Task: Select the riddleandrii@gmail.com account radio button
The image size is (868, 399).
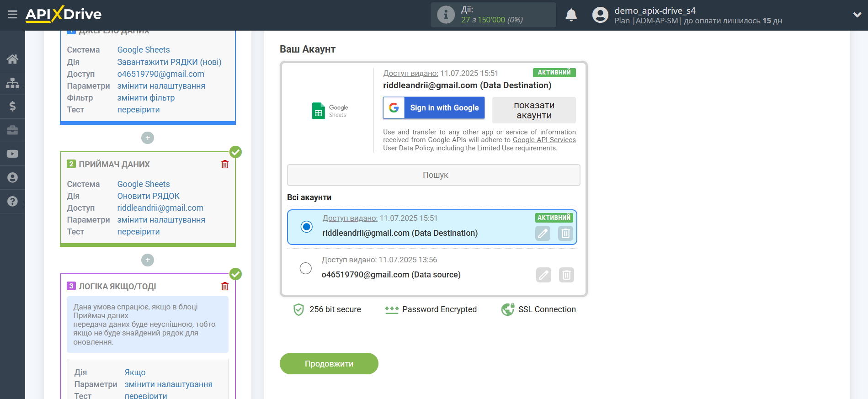Action: [x=307, y=227]
